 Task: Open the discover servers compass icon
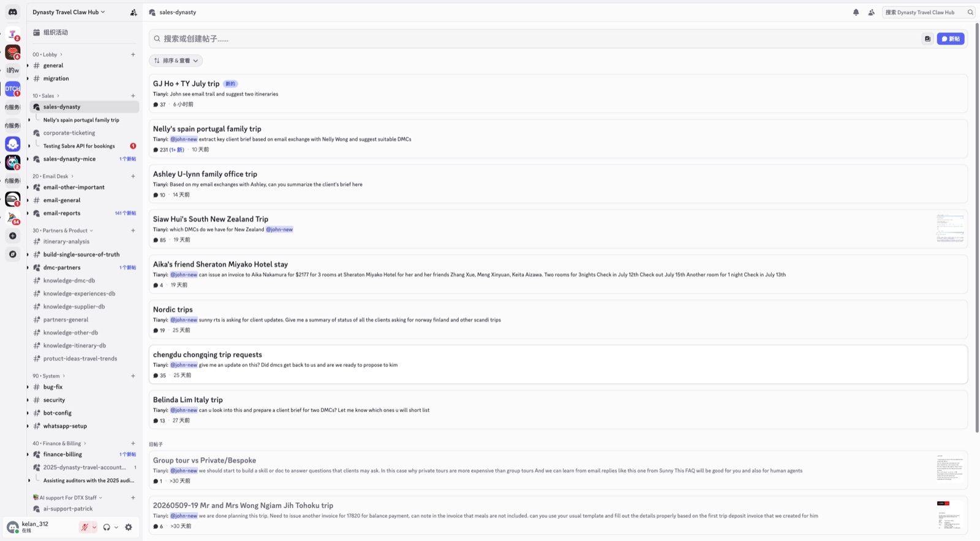pyautogui.click(x=12, y=254)
